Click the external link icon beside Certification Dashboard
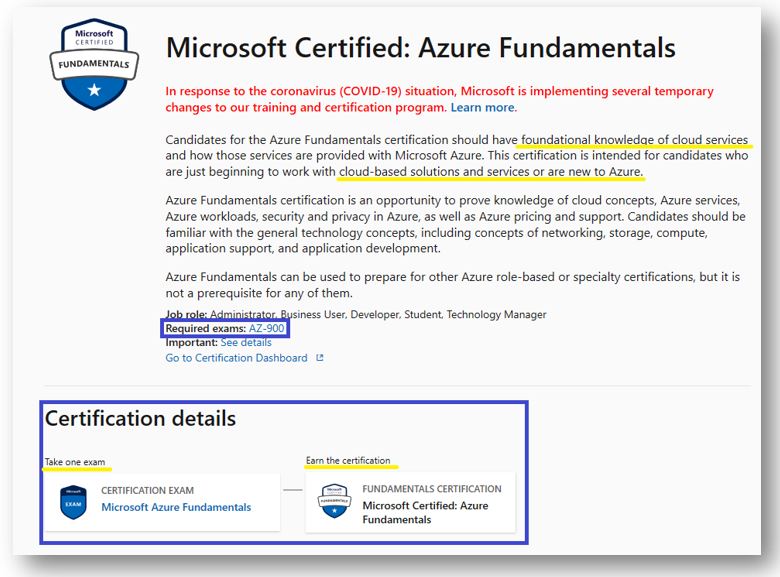This screenshot has width=780, height=577. (x=320, y=358)
